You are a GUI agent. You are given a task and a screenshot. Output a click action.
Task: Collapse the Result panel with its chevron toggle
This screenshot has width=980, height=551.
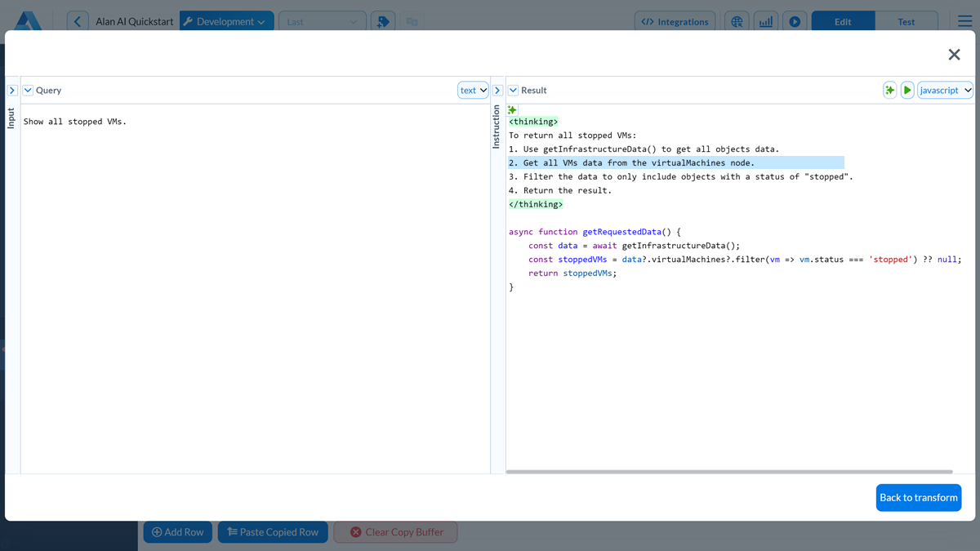pos(513,90)
